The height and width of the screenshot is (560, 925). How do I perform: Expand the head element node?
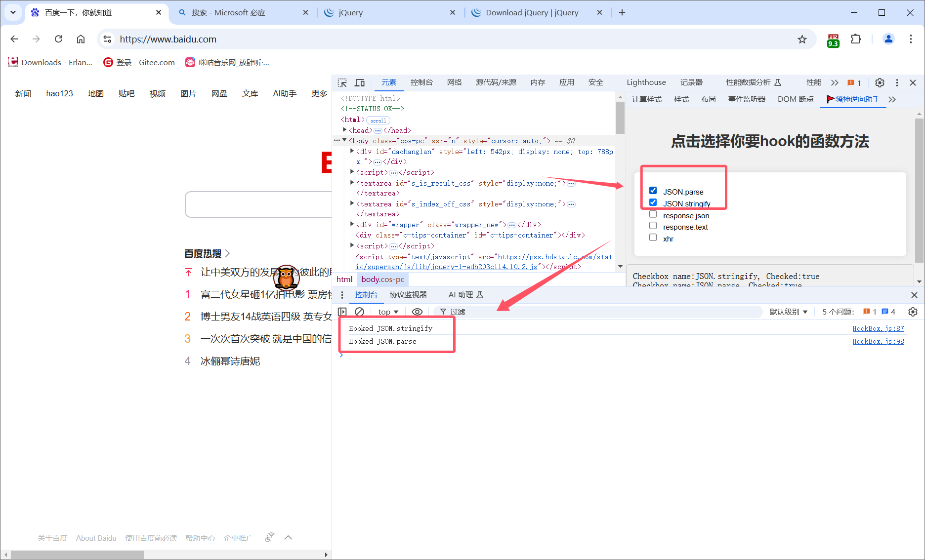tap(344, 130)
